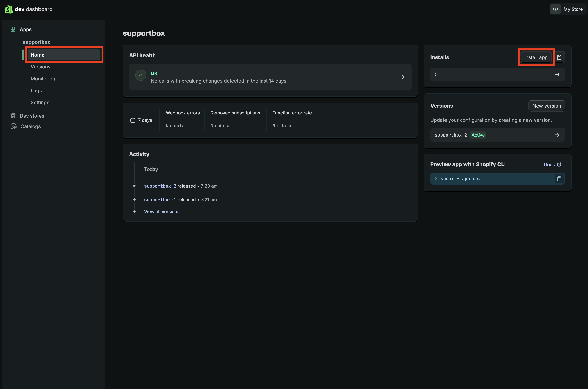Click the Catalogs sidebar icon
The height and width of the screenshot is (389, 588).
pyautogui.click(x=14, y=126)
